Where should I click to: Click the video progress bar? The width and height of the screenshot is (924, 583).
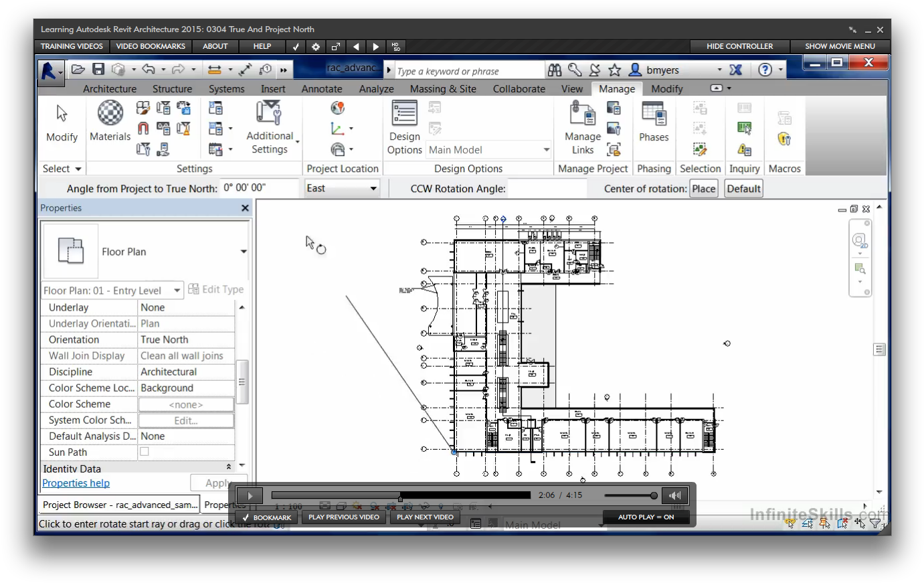tap(400, 495)
